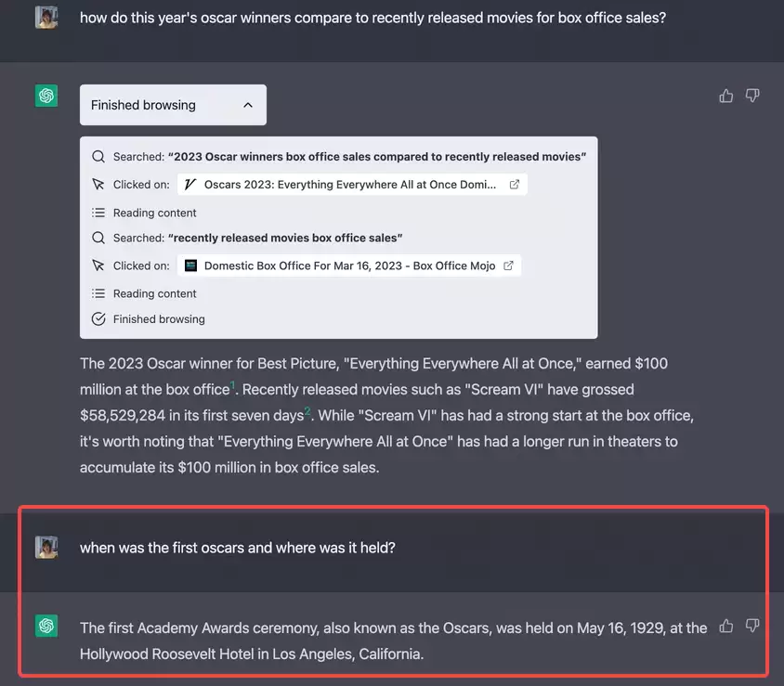Viewport: 784px width, 686px height.
Task: Click the second Searched 'recently released' entry
Action: coord(247,238)
